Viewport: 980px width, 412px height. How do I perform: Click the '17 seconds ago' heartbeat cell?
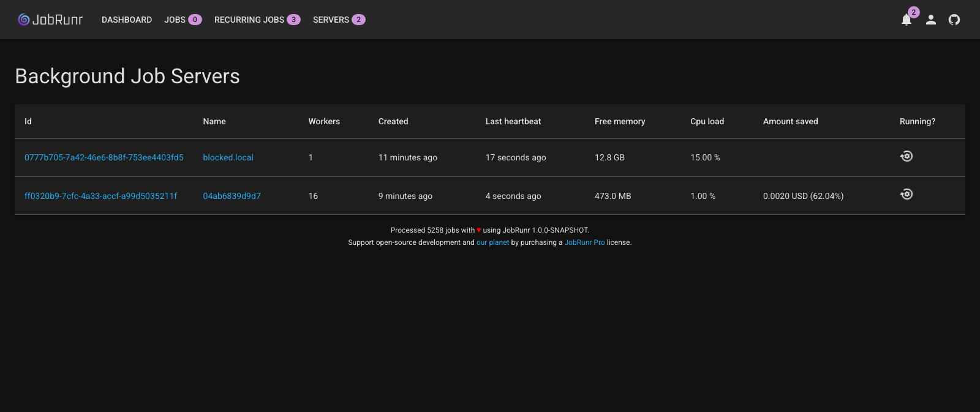(516, 157)
